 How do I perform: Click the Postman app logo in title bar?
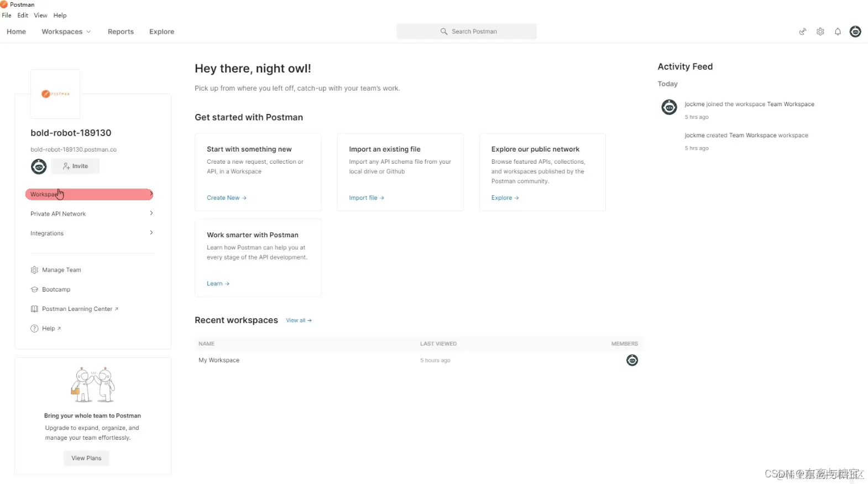coord(4,4)
